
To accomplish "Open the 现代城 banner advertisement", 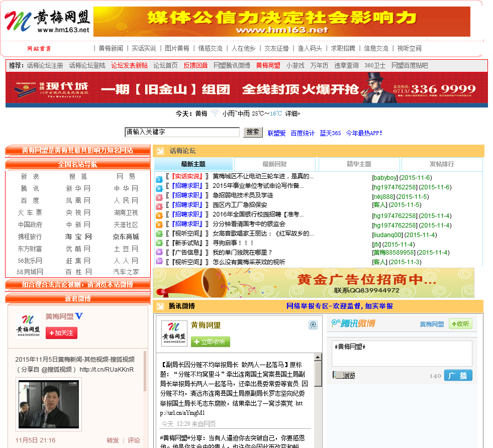I will [246, 89].
